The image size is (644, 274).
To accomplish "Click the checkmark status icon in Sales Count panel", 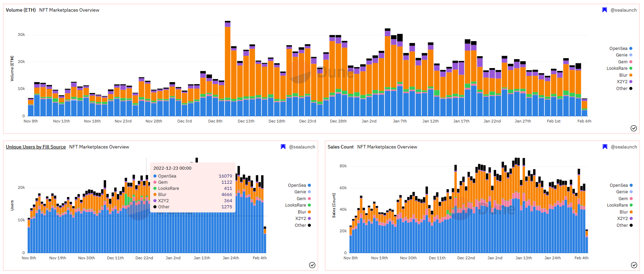I will (x=634, y=265).
